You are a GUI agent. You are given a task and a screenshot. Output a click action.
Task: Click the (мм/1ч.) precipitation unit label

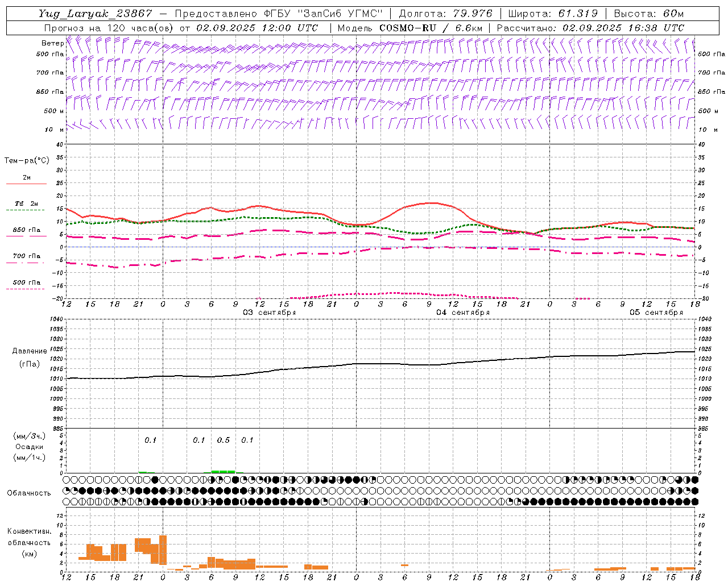pos(30,458)
